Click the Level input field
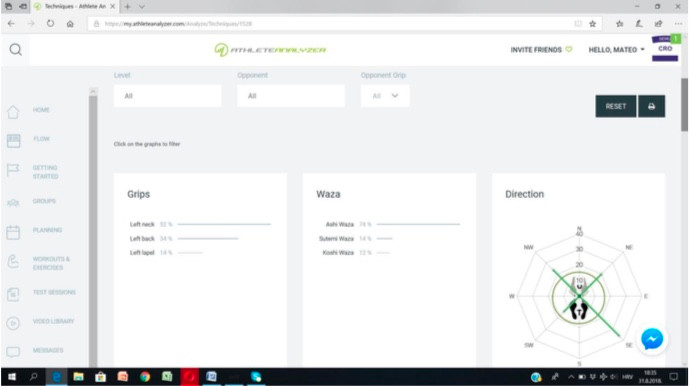This screenshot has height=386, width=690. [168, 96]
